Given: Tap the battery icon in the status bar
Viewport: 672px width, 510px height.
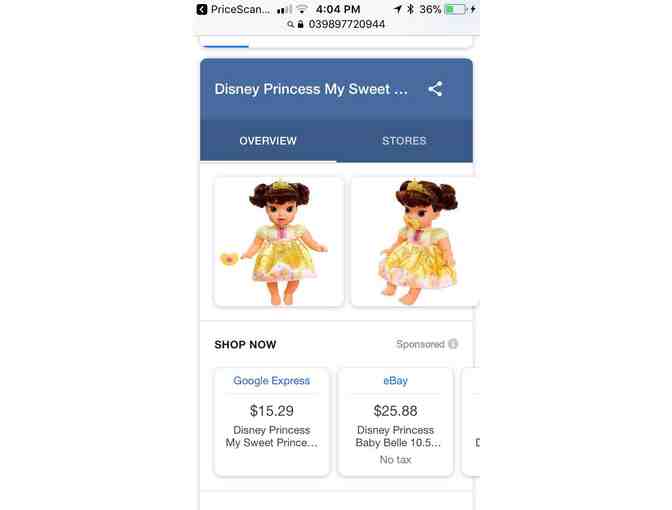Looking at the screenshot, I should click(456, 9).
